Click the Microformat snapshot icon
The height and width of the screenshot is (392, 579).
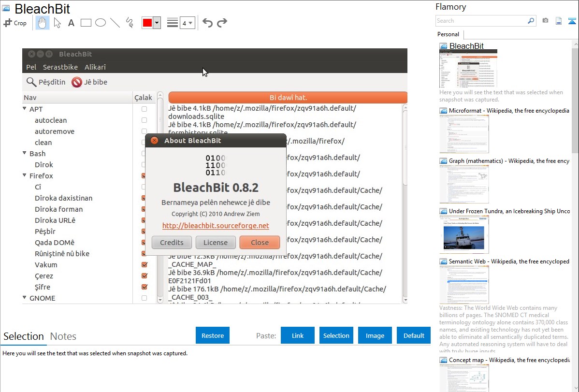pyautogui.click(x=443, y=111)
